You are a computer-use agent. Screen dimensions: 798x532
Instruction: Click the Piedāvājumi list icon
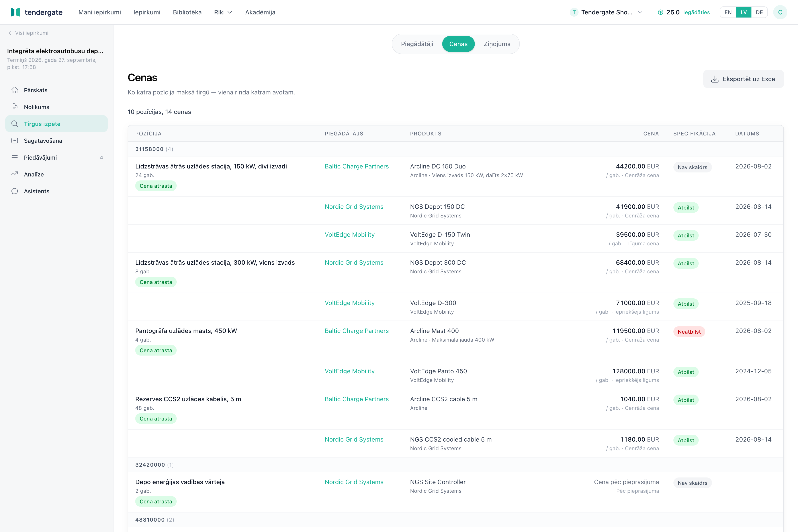pos(15,157)
